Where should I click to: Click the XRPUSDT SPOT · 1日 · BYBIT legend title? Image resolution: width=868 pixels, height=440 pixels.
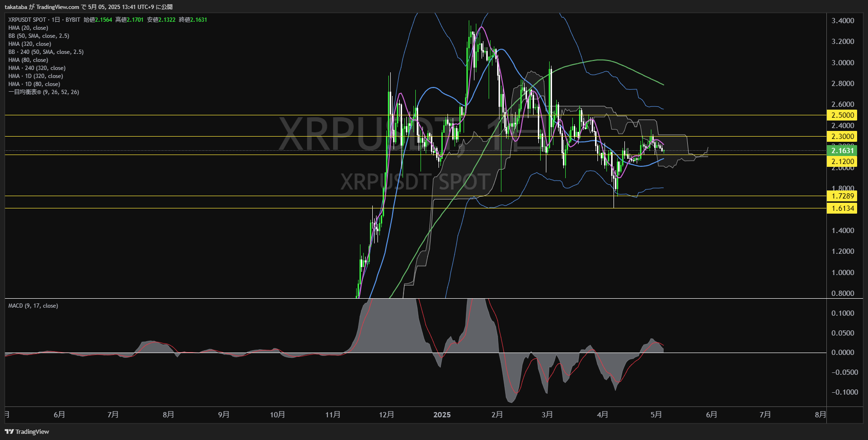44,20
